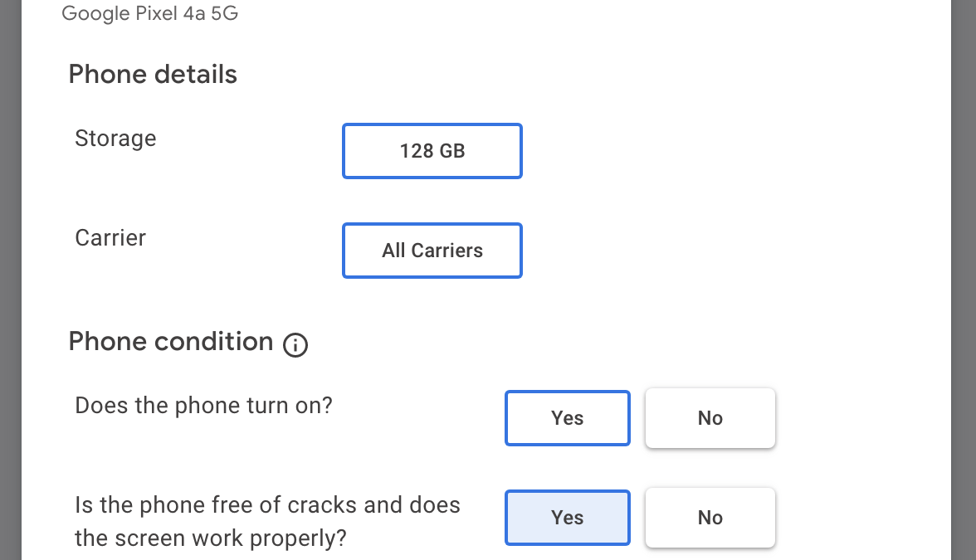The image size is (976, 560).
Task: Select No for crack-free working screen
Action: click(710, 518)
